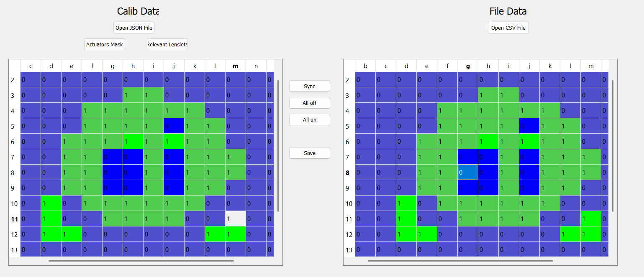644x277 pixels.
Task: Toggle the selected cell g8 in File Data
Action: [467, 172]
